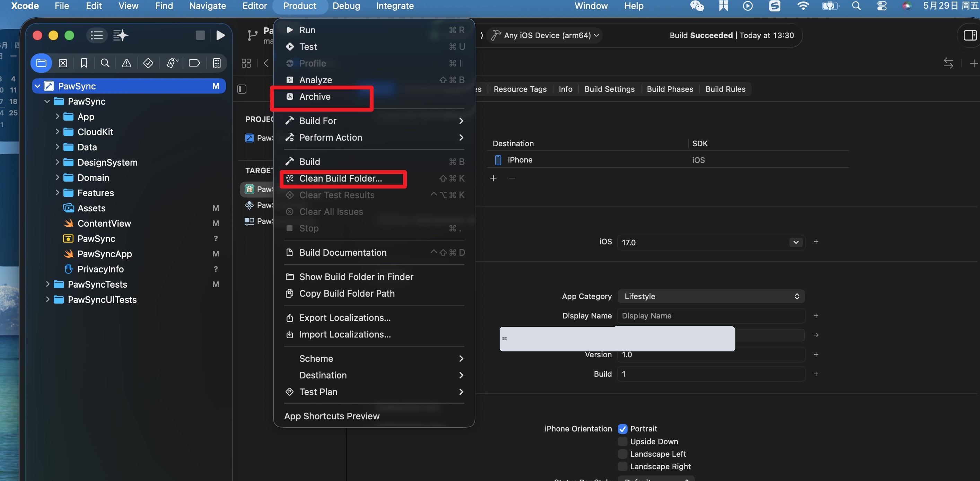This screenshot has height=481, width=980.
Task: Open the Debug navigator spray icon
Action: click(x=172, y=63)
